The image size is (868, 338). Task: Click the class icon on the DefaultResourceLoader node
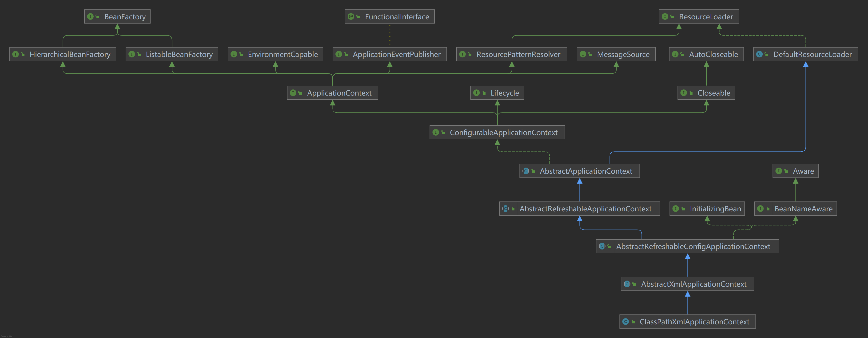click(759, 54)
